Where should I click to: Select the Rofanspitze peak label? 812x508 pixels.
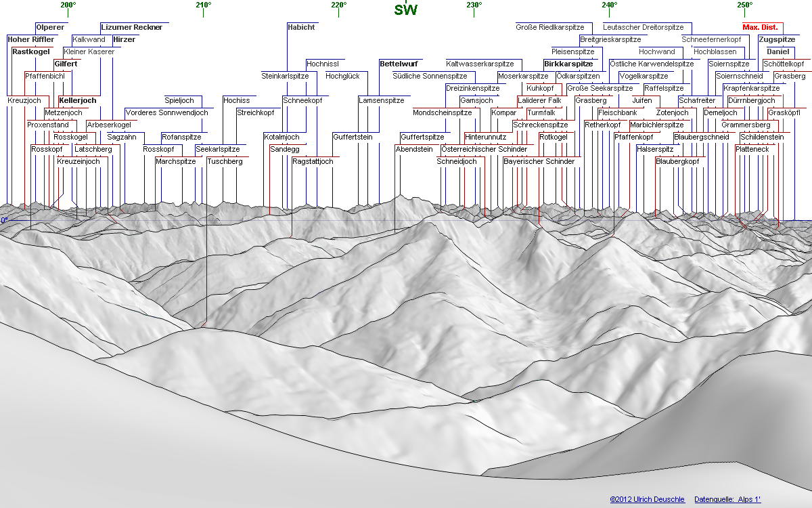(181, 137)
